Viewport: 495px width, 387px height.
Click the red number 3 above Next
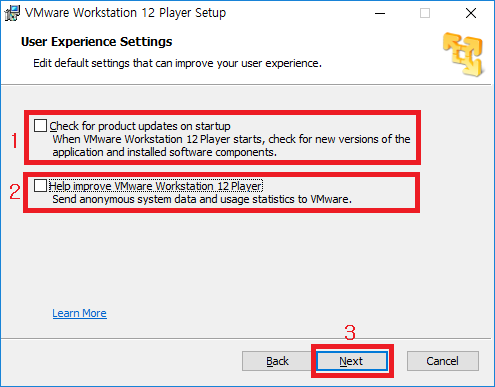350,333
